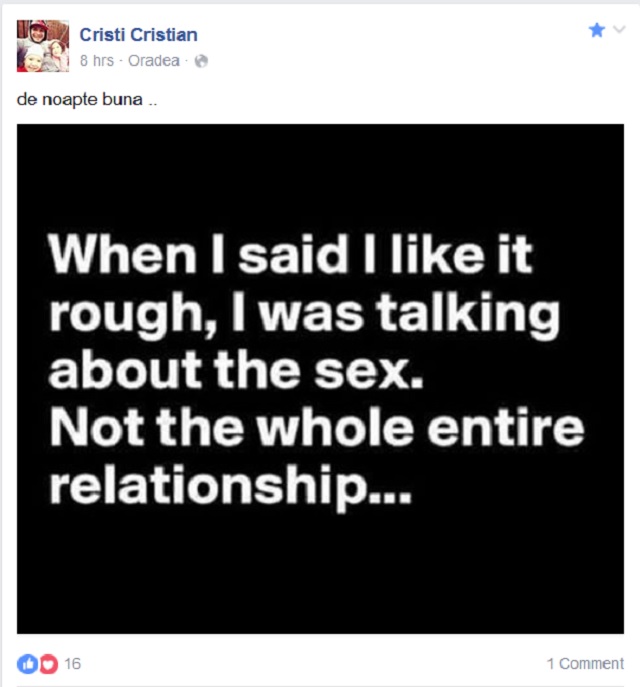
Task: Open the post options chevron menu
Action: point(618,31)
